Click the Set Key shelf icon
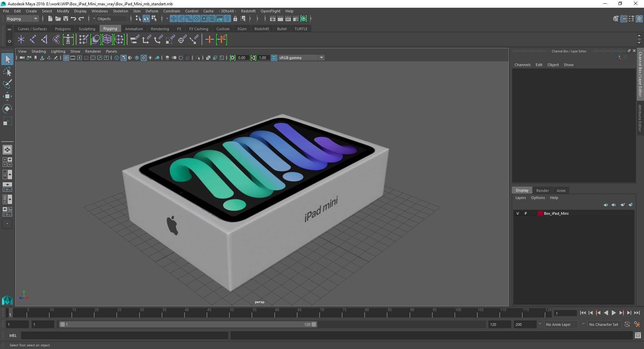Image resolution: width=644 pixels, height=349 pixels. point(210,40)
